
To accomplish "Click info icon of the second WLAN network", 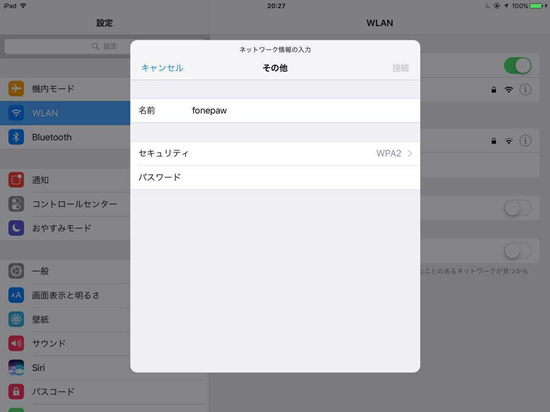I will pos(525,141).
